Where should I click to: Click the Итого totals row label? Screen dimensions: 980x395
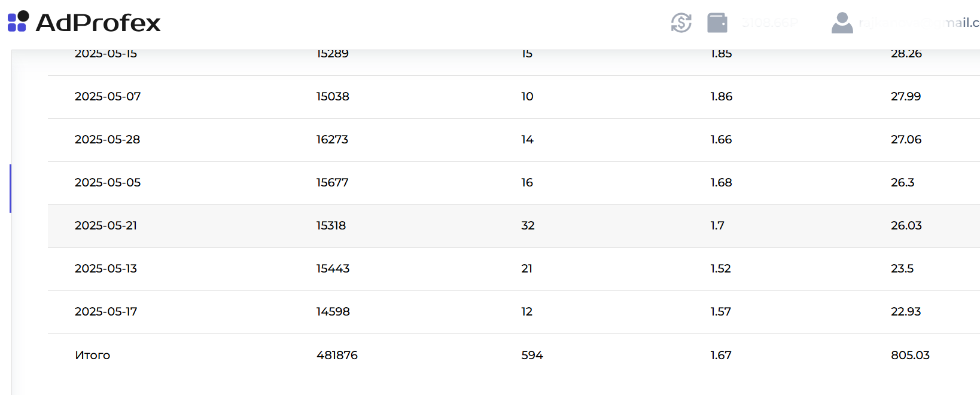click(x=93, y=355)
